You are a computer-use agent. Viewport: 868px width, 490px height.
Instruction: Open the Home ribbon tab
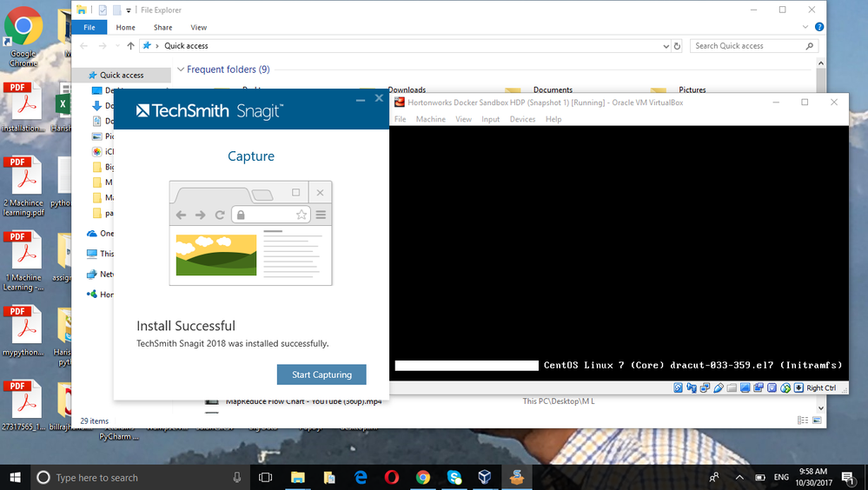(x=126, y=27)
